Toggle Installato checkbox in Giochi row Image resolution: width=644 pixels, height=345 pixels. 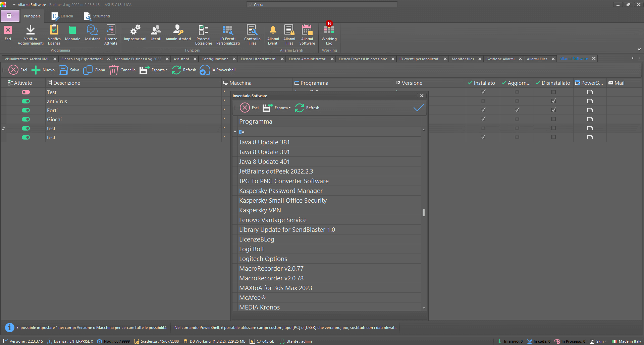[483, 119]
